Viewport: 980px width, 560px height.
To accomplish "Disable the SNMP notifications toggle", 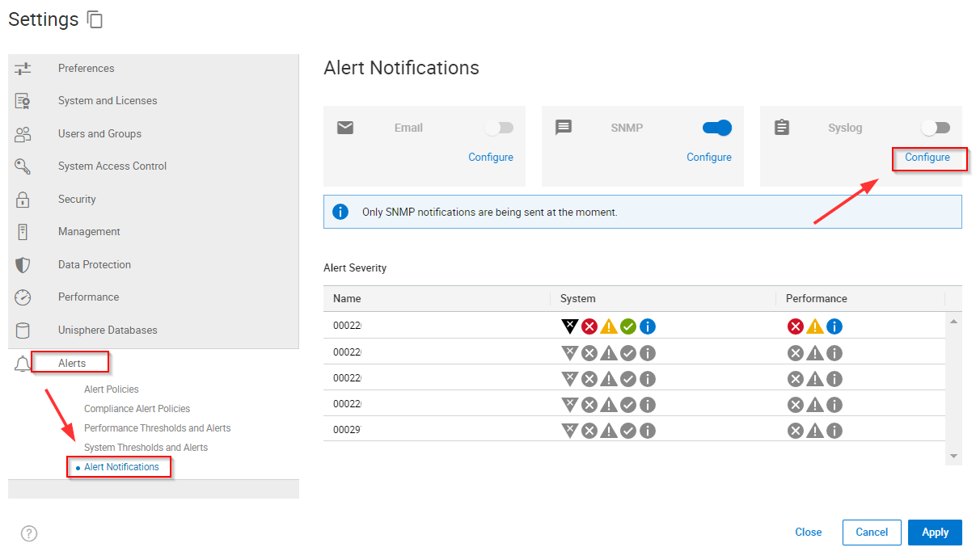I will [x=717, y=128].
